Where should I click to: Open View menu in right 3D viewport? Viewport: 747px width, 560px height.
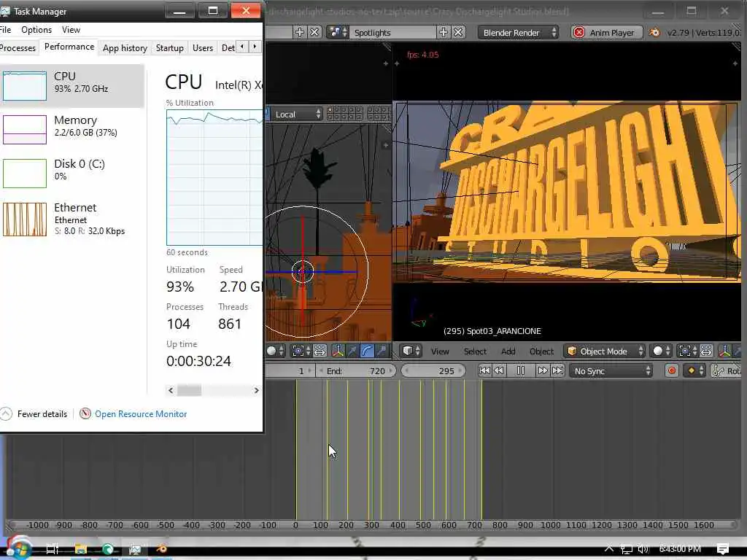tap(440, 351)
